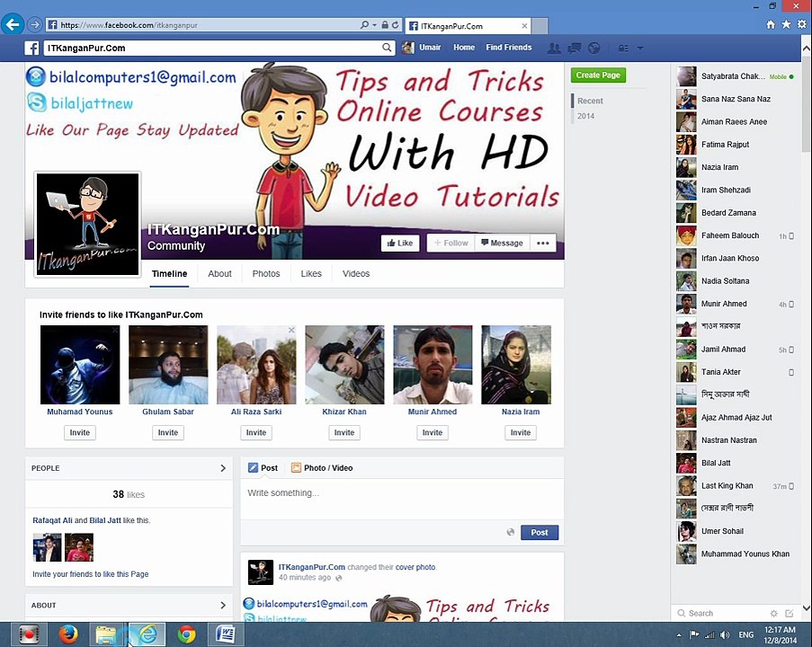Screen dimensions: 812x647
Task: Open the About tab
Action: [219, 274]
